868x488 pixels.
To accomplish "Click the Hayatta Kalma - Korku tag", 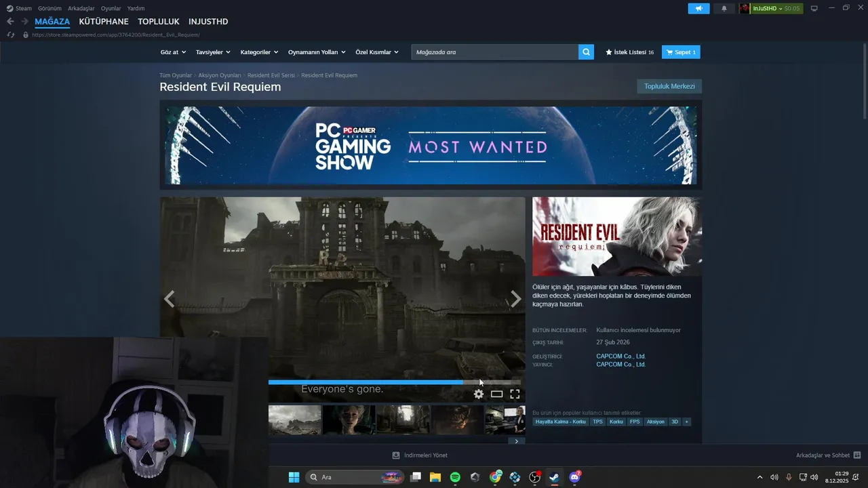I will 560,422.
